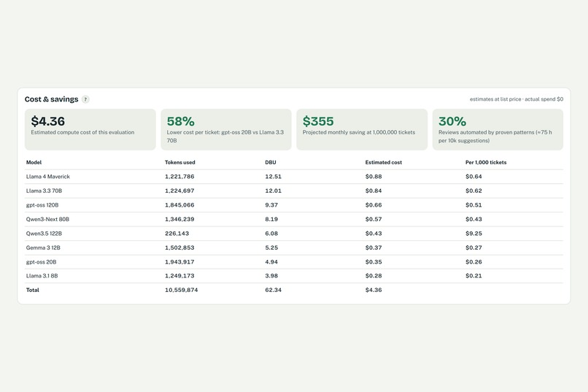This screenshot has width=588, height=392.
Task: Click the $0.21 per 1,000 tickets value
Action: [473, 276]
